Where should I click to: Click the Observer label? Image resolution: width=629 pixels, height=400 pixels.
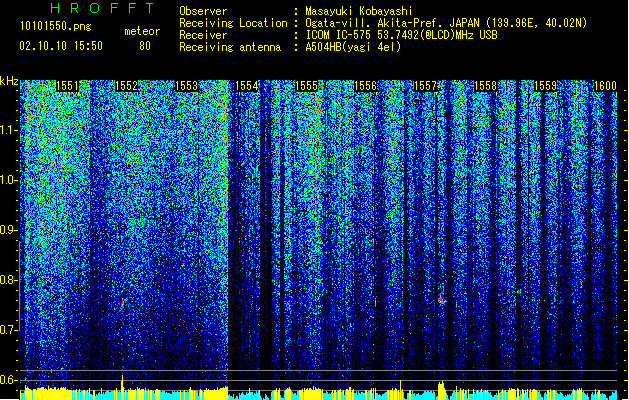[x=203, y=11]
